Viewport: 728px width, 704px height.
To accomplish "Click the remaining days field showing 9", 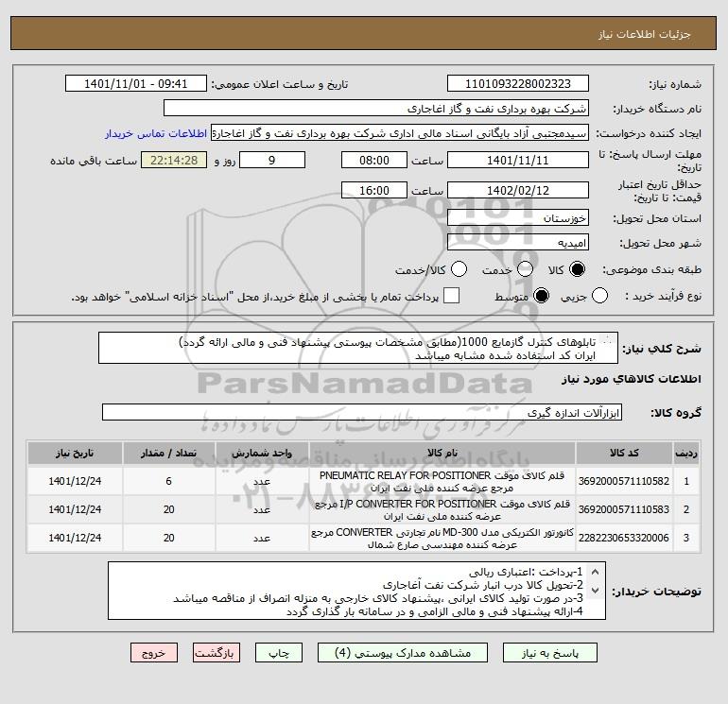I will [272, 160].
